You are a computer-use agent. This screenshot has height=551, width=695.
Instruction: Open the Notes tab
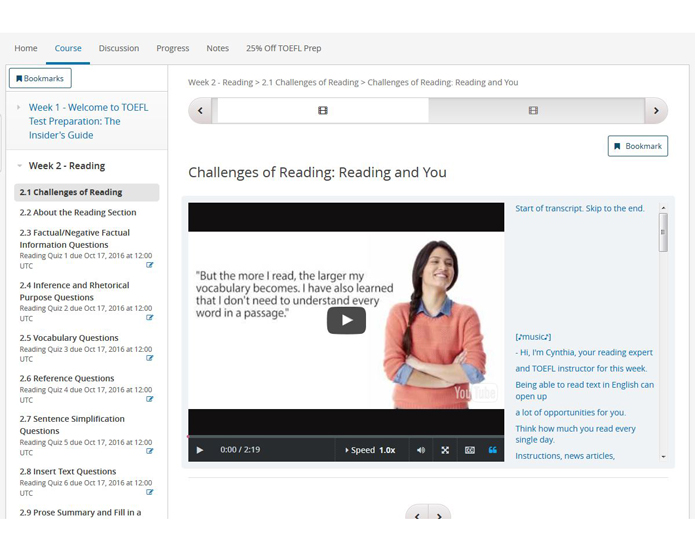(x=218, y=48)
